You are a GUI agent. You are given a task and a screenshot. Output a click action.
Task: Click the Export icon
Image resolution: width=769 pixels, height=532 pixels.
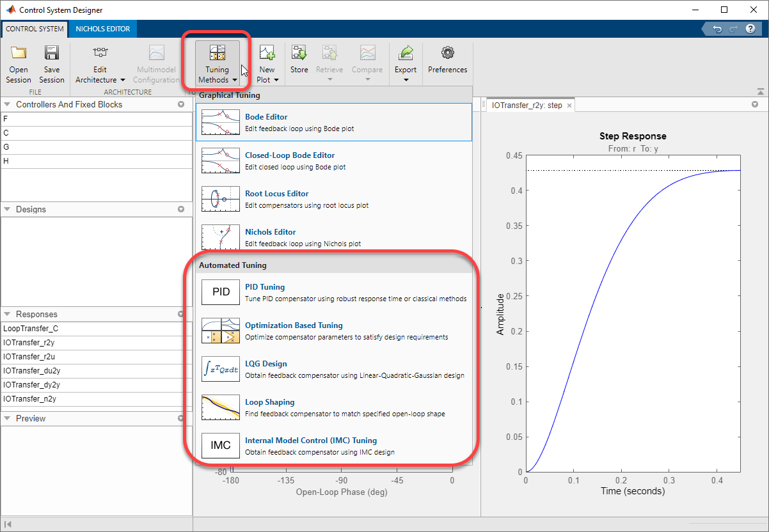click(406, 53)
